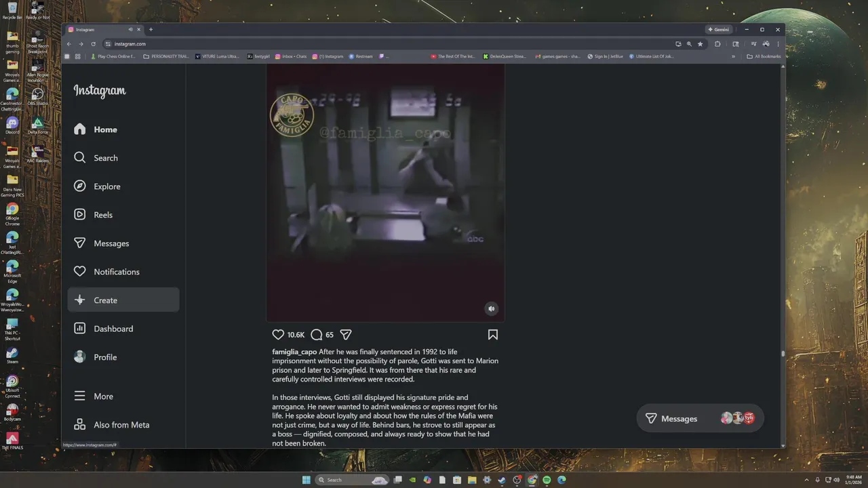This screenshot has height=488, width=868.
Task: Click the 10.6K likes count
Action: [296, 335]
